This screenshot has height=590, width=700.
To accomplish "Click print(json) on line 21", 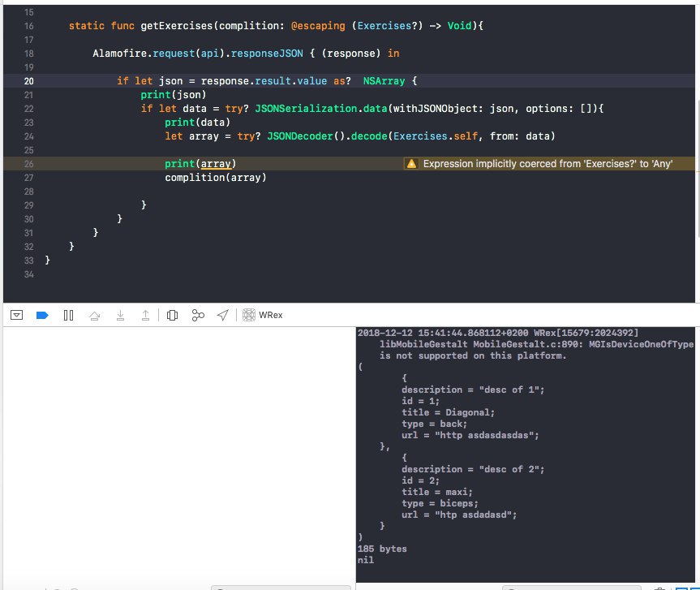I will tap(174, 95).
